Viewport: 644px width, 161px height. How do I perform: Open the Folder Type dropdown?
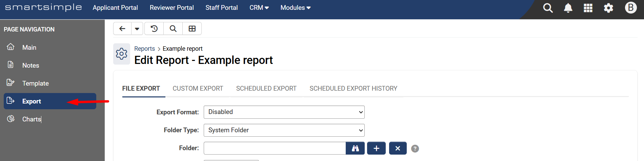pos(284,130)
